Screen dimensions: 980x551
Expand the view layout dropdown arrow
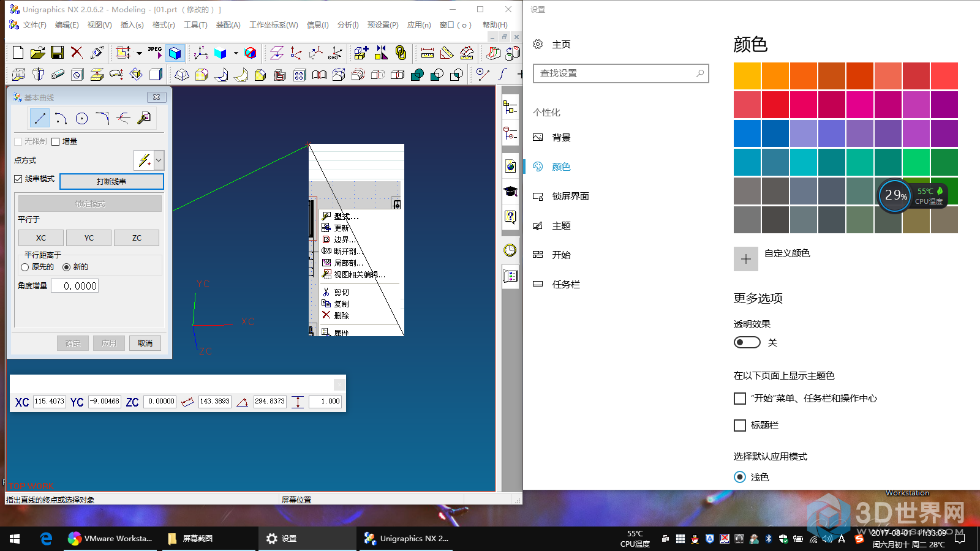point(139,53)
